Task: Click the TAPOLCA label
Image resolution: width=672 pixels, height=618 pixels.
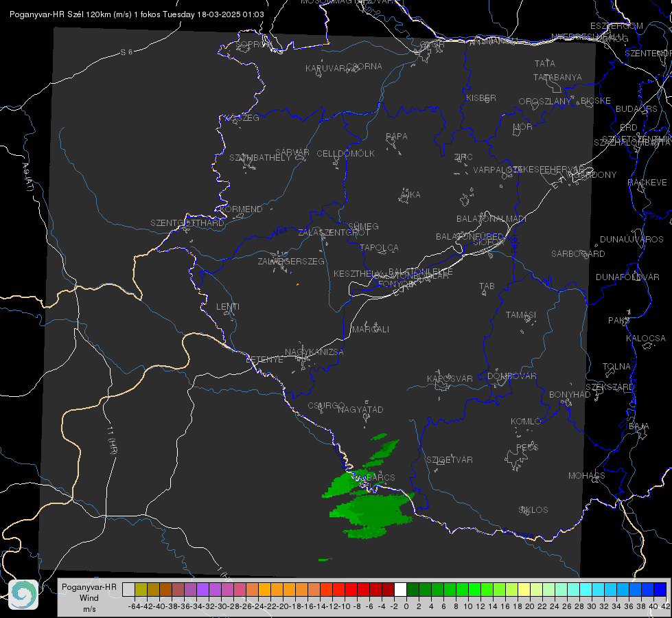Action: 379,247
